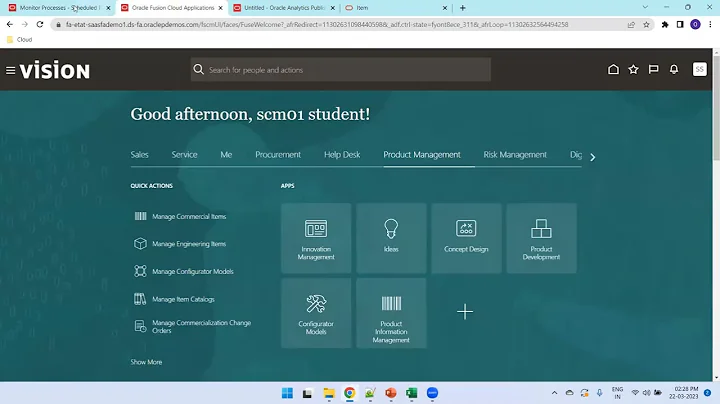This screenshot has width=720, height=404.
Task: Open Chrome side panel icon
Action: pyautogui.click(x=680, y=24)
